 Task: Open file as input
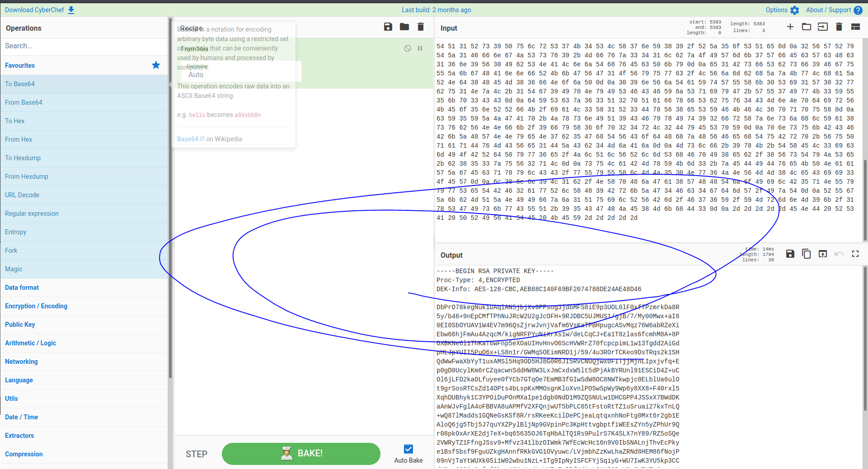click(823, 27)
